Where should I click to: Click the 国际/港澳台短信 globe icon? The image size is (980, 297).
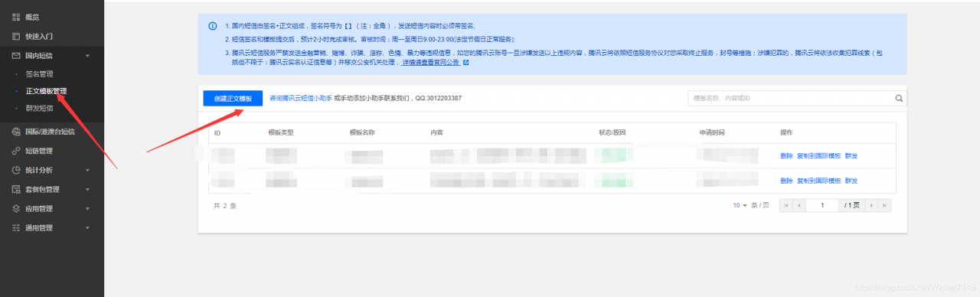tap(16, 132)
